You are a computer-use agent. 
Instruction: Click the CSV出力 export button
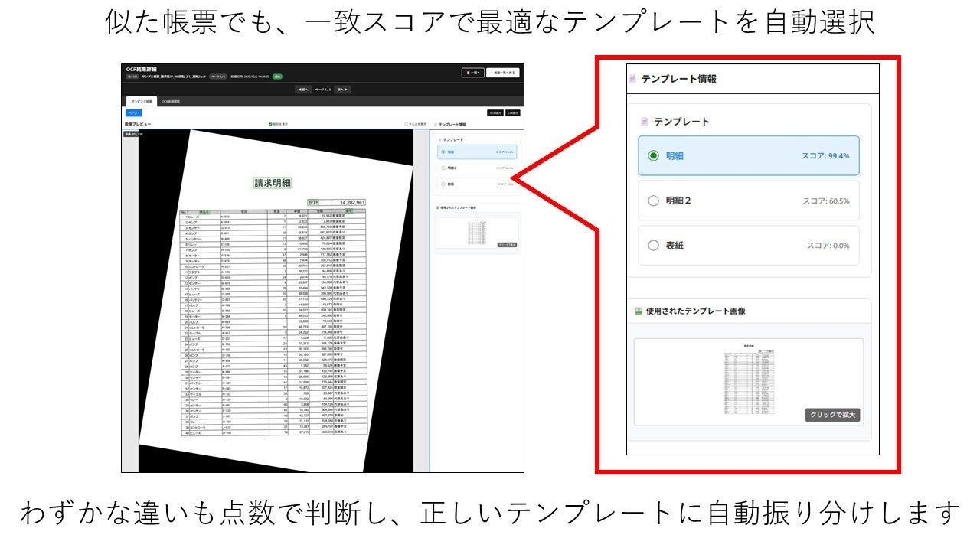(512, 112)
